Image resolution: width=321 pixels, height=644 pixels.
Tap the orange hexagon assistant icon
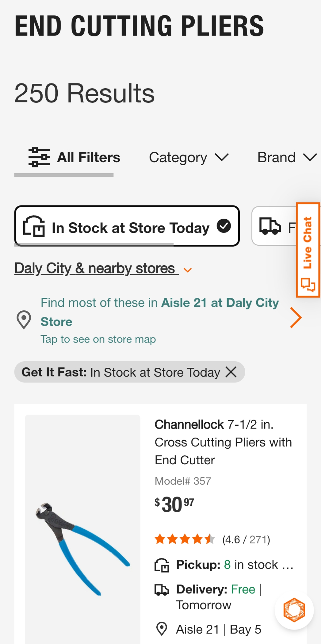tap(294, 610)
